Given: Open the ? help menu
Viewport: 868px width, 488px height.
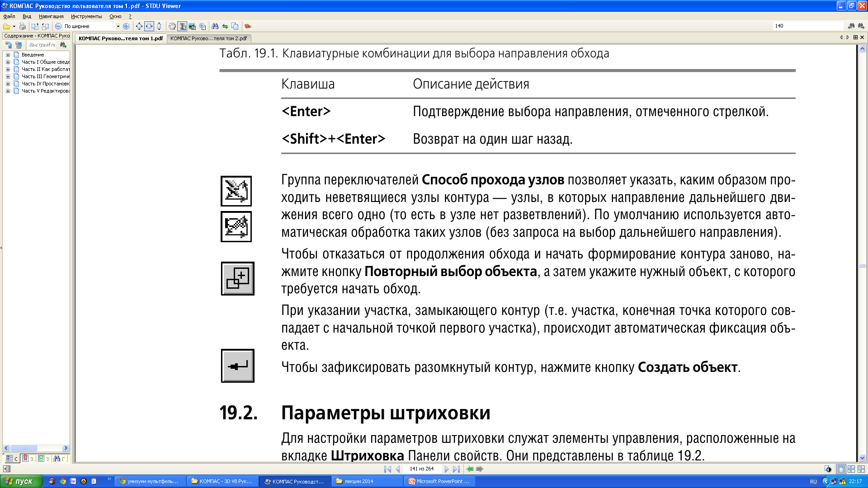Looking at the screenshot, I should click(x=130, y=16).
